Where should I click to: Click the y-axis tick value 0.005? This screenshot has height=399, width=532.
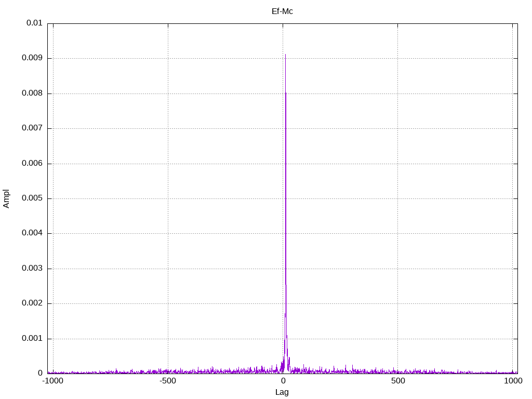32,198
